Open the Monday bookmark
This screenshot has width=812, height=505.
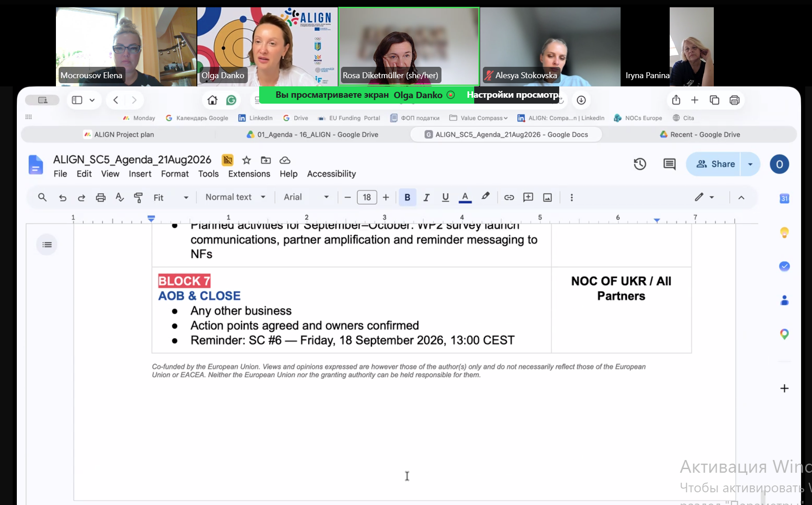[x=139, y=118]
